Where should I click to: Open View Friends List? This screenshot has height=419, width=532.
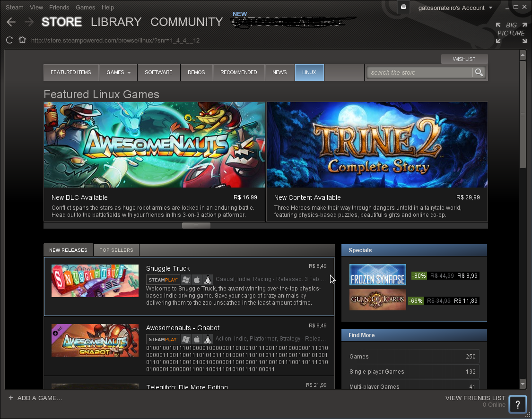[x=475, y=398]
